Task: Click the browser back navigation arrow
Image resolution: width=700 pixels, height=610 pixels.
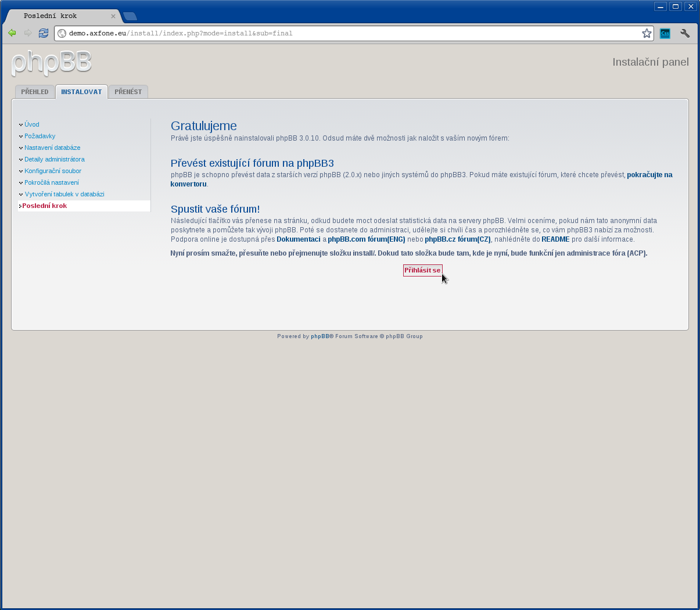Action: 12,33
